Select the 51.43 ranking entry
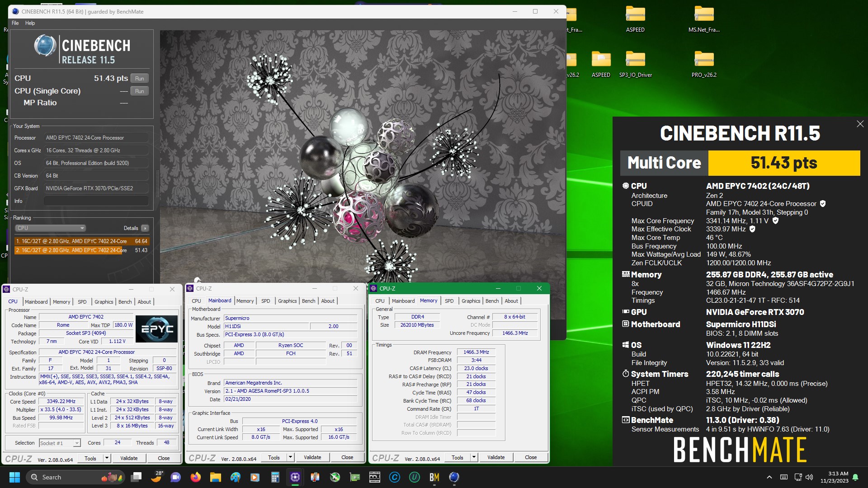Viewport: 868px width, 488px height. [82, 250]
